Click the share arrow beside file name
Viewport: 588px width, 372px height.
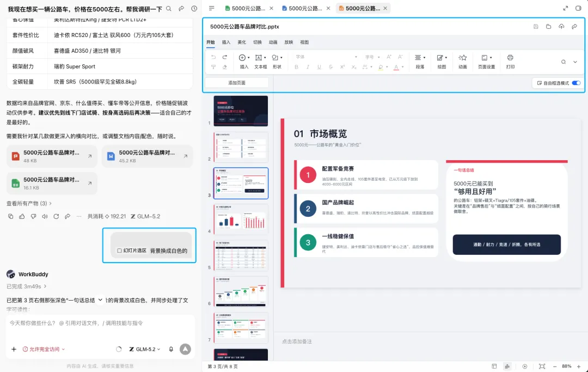[x=574, y=27]
